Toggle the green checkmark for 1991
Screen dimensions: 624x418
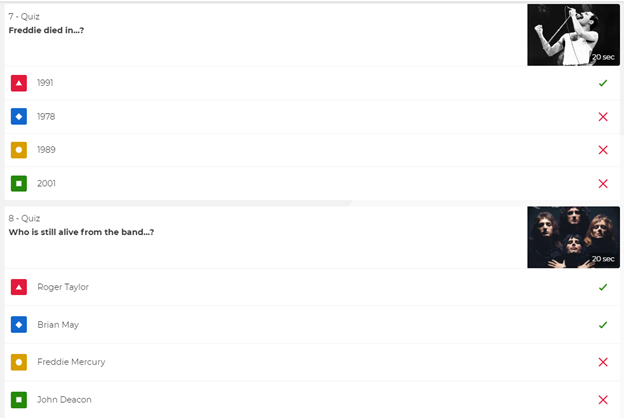pyautogui.click(x=603, y=83)
